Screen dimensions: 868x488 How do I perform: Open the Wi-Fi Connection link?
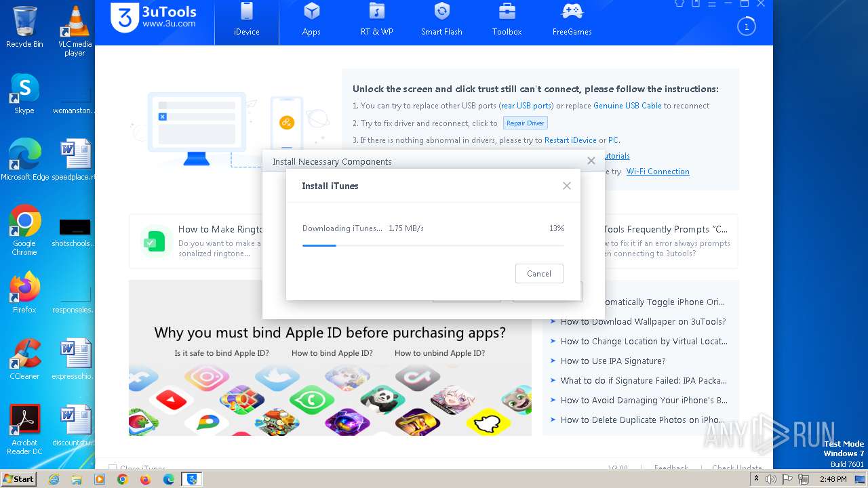point(658,171)
